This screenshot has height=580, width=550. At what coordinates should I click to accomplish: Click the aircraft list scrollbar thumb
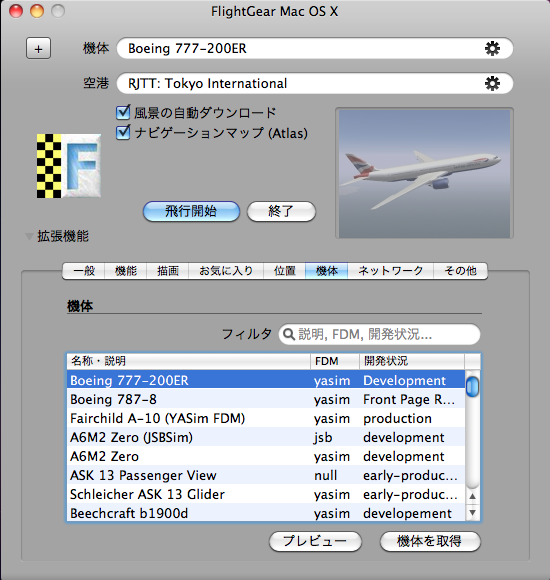[472, 387]
